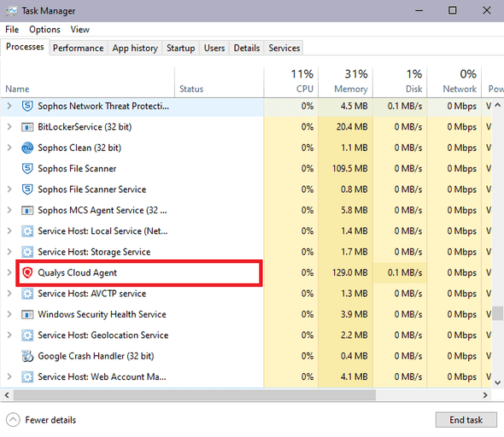Expand the Sophos Network Threat Protection process
The image size is (504, 437).
tap(9, 106)
